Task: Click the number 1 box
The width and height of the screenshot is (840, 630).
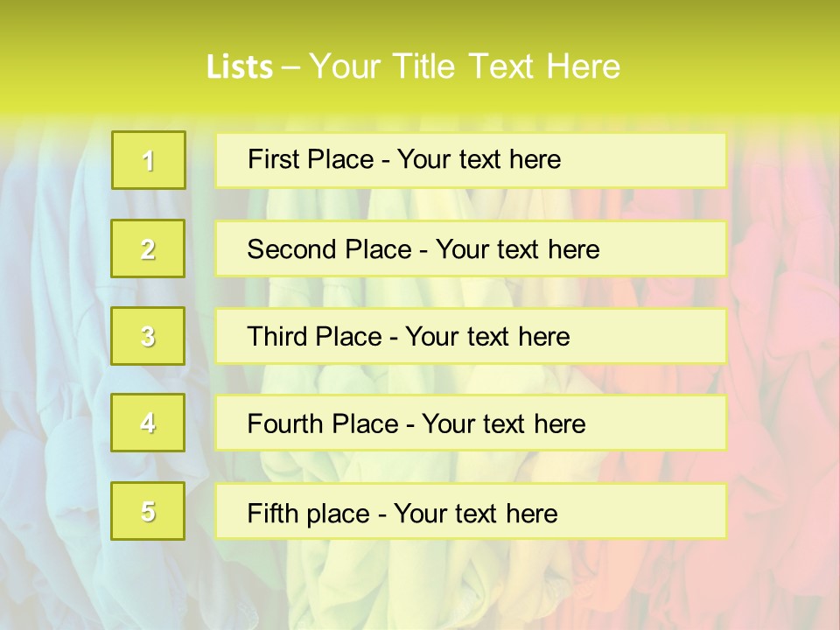Action: point(149,160)
